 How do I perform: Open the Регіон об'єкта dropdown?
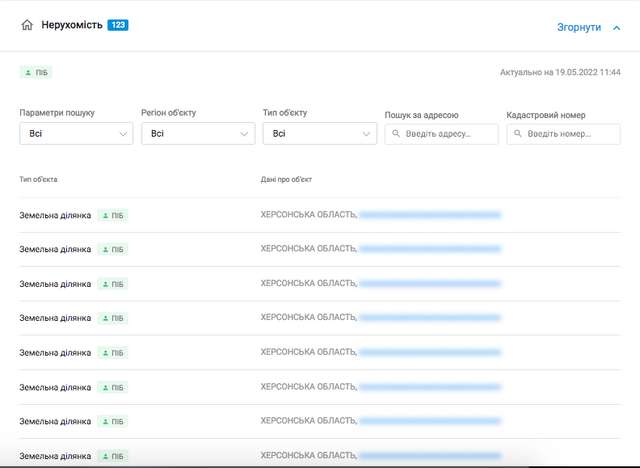tap(198, 134)
